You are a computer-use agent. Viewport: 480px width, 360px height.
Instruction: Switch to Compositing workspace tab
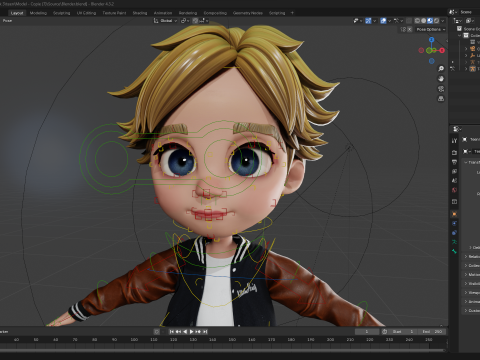[x=215, y=13]
